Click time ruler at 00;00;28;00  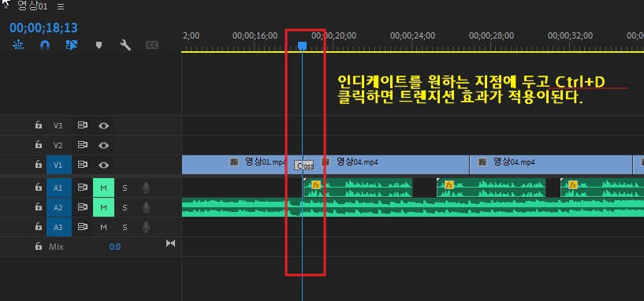pos(491,35)
